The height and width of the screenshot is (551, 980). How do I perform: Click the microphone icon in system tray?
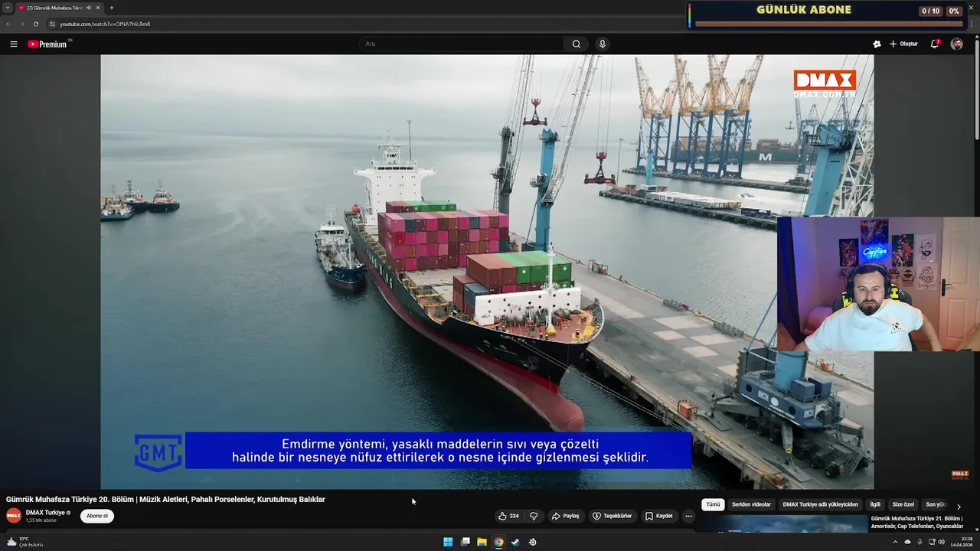click(x=920, y=542)
